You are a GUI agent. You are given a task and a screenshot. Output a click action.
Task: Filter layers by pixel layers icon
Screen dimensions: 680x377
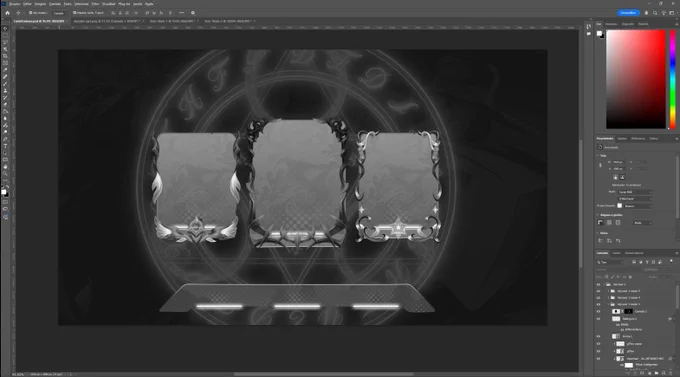coord(634,262)
